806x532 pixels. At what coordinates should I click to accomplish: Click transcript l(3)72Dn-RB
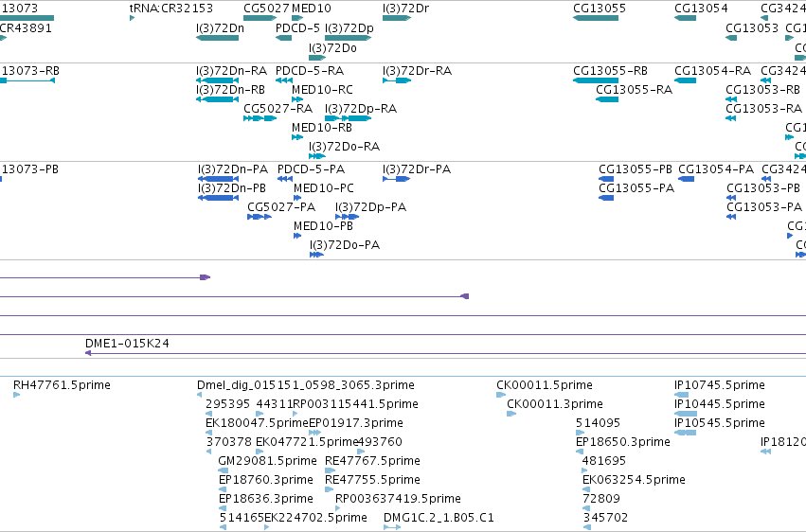pyautogui.click(x=230, y=90)
